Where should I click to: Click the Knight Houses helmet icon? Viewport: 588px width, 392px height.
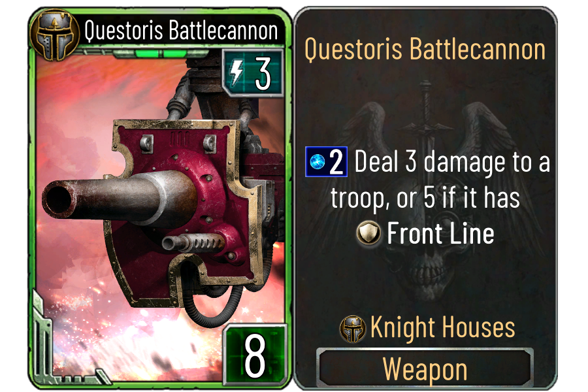[353, 329]
